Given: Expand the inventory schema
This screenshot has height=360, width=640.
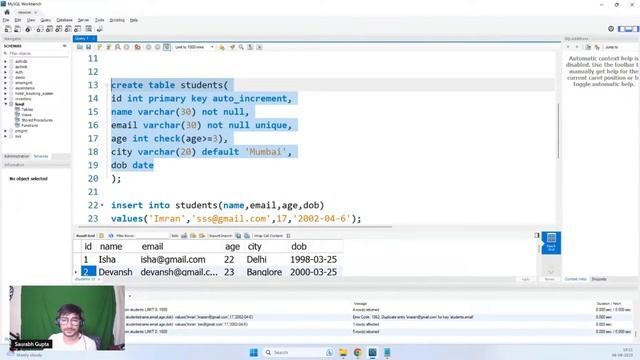Looking at the screenshot, I should pos(6,99).
